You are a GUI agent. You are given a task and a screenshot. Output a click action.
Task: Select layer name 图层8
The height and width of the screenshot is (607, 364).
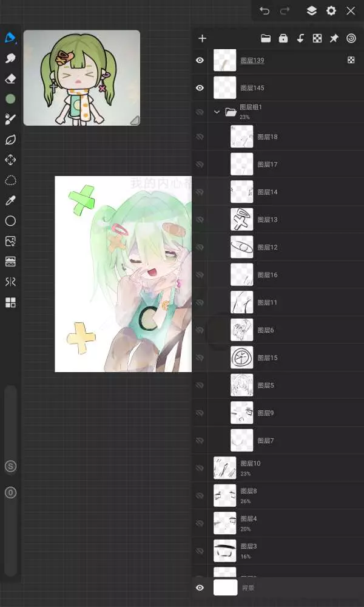[x=248, y=491]
